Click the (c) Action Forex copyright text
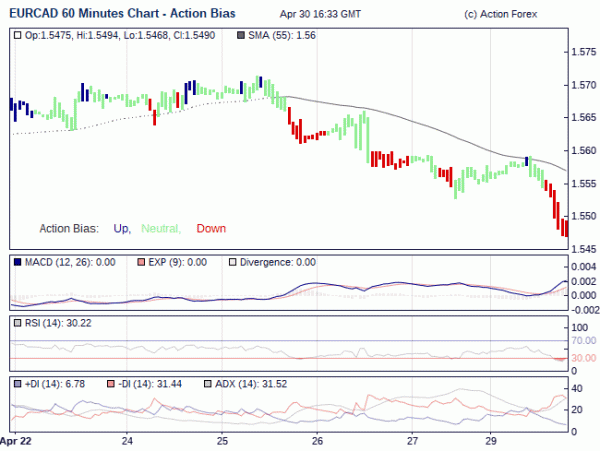 (x=501, y=14)
